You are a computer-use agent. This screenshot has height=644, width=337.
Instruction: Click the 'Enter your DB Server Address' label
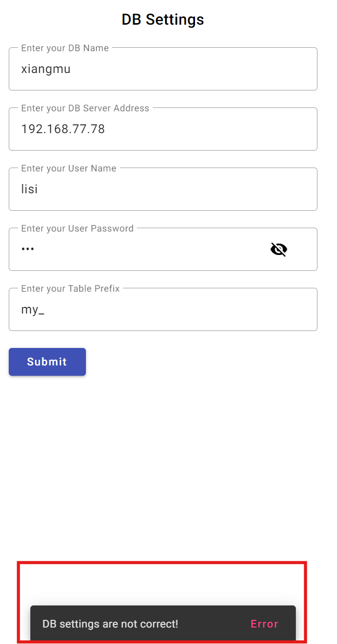tap(85, 108)
